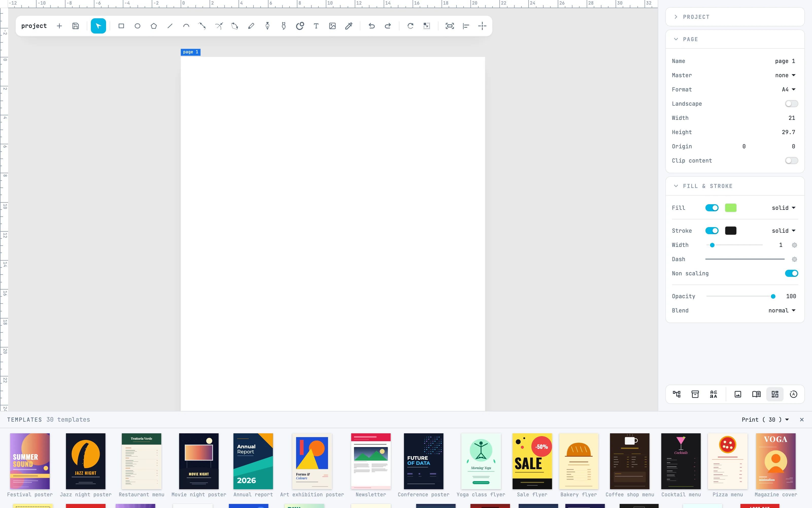Adjust the Opacity slider handle
The width and height of the screenshot is (812, 508).
[773, 296]
